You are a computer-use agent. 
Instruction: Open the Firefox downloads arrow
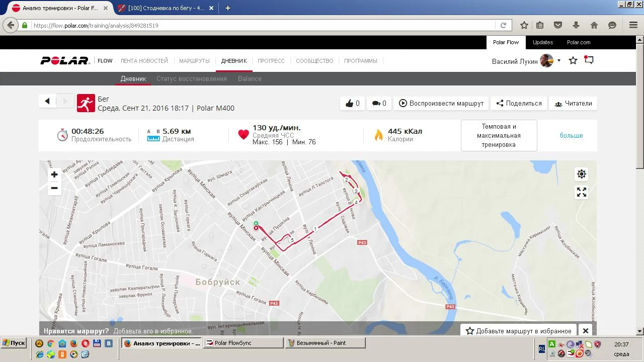point(576,25)
